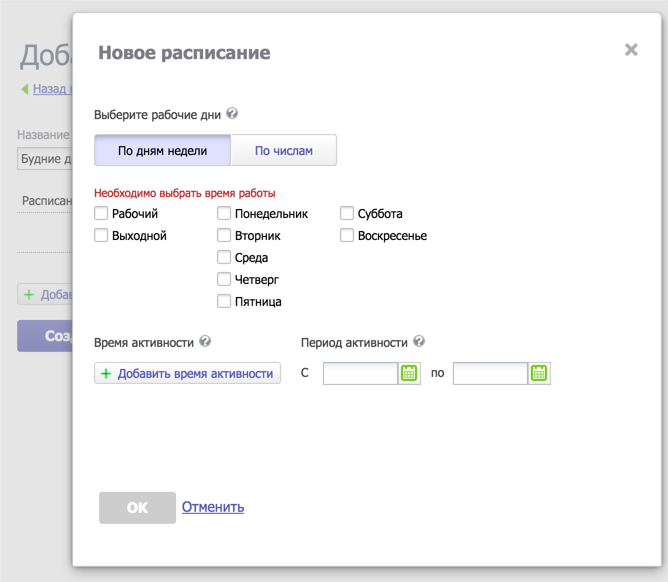This screenshot has height=582, width=668.
Task: Check the 'Суббота' checkbox
Action: [x=347, y=213]
